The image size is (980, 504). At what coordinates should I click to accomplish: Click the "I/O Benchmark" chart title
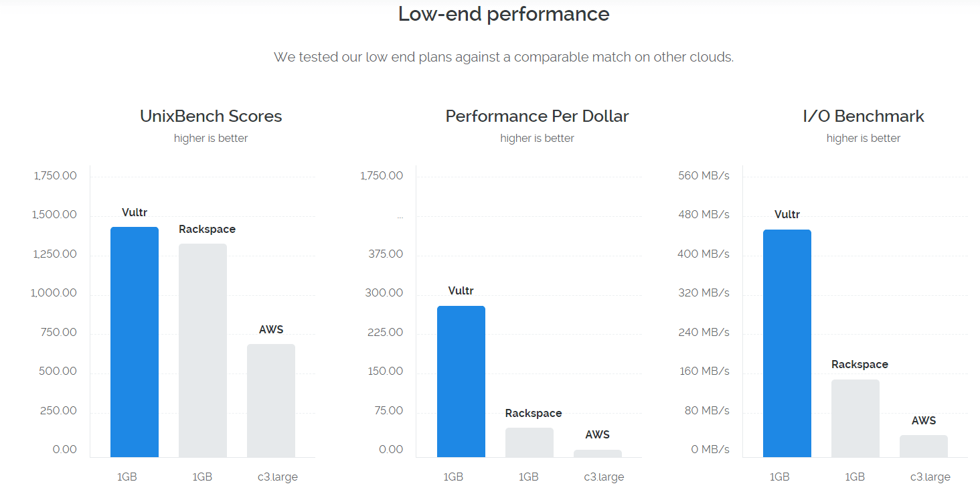point(864,116)
